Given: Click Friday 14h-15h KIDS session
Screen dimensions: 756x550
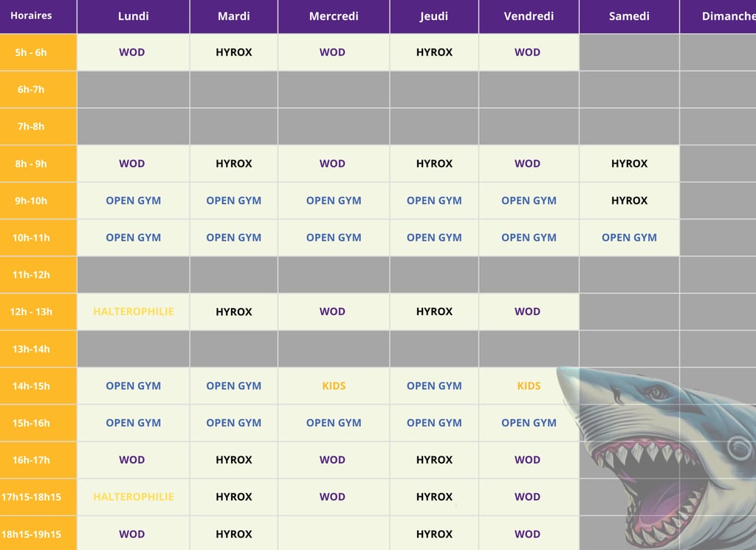Looking at the screenshot, I should [529, 385].
